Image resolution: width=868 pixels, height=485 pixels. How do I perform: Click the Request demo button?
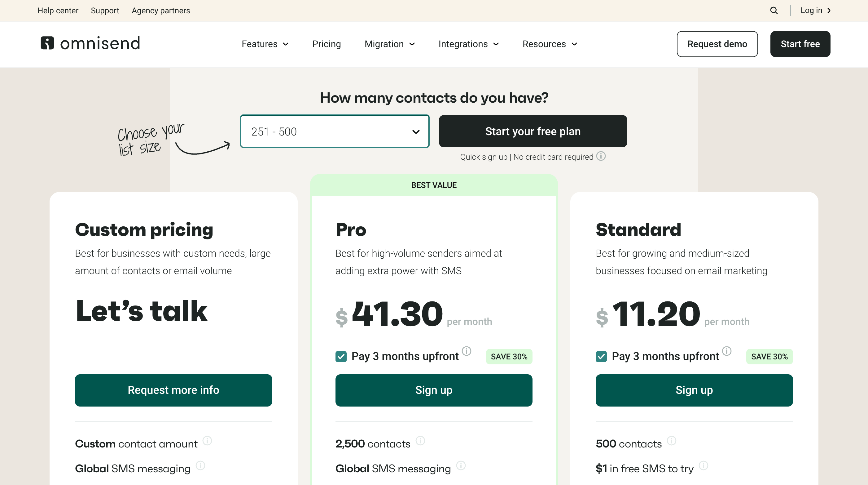tap(717, 44)
